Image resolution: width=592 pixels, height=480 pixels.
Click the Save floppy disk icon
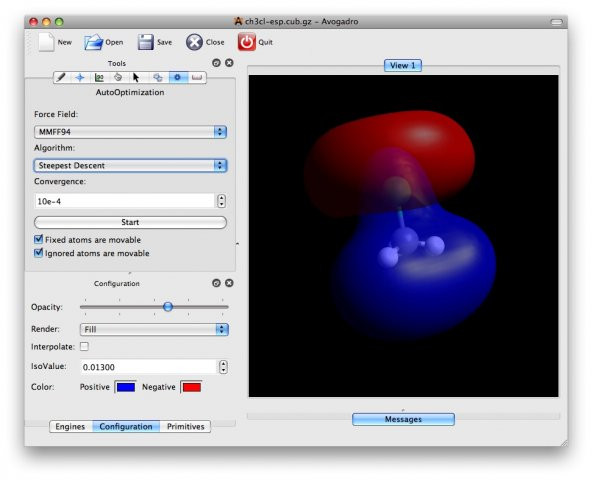click(x=145, y=42)
